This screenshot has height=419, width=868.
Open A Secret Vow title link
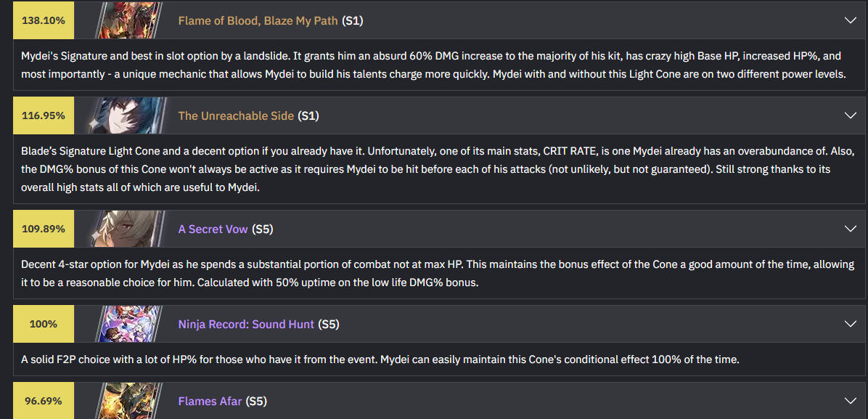tap(213, 229)
